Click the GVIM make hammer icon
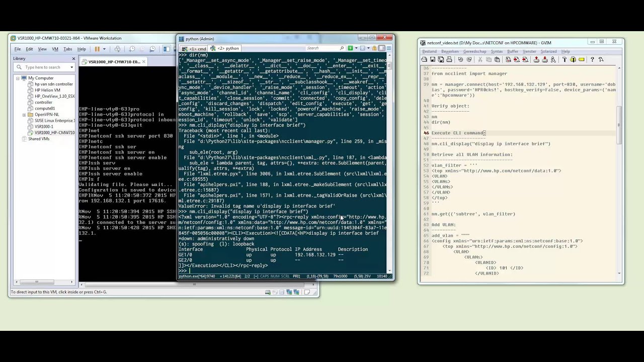Image resolution: width=644 pixels, height=362 pixels. click(564, 59)
